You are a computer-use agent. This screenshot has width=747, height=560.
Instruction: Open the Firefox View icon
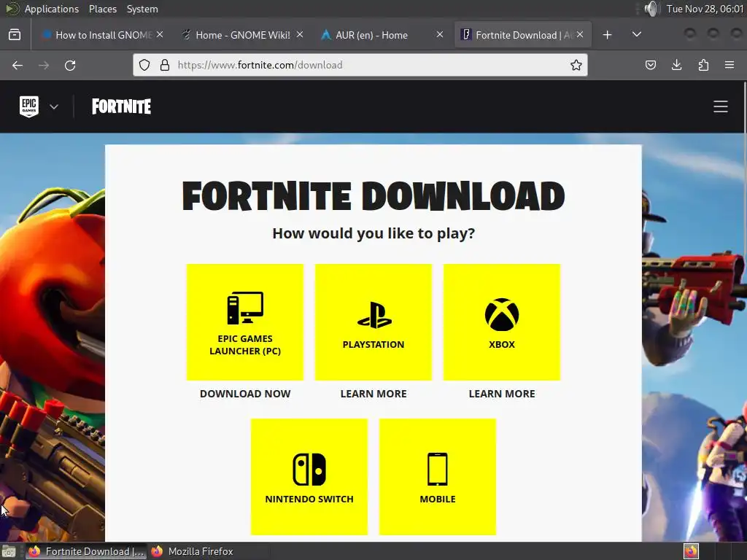(15, 35)
